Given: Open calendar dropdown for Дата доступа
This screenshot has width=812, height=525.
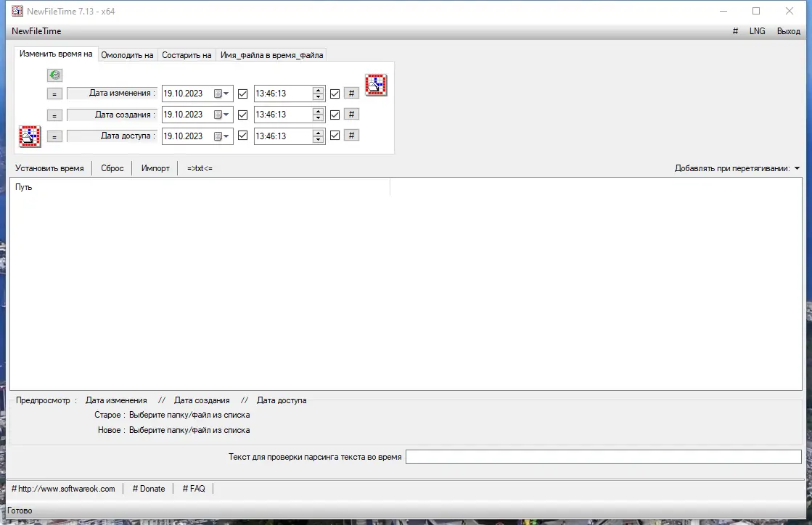Looking at the screenshot, I should pos(221,136).
